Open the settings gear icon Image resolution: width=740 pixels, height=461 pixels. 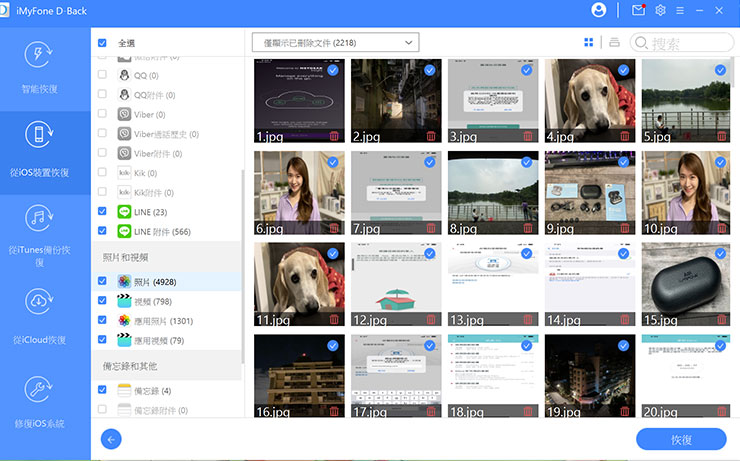tap(660, 10)
